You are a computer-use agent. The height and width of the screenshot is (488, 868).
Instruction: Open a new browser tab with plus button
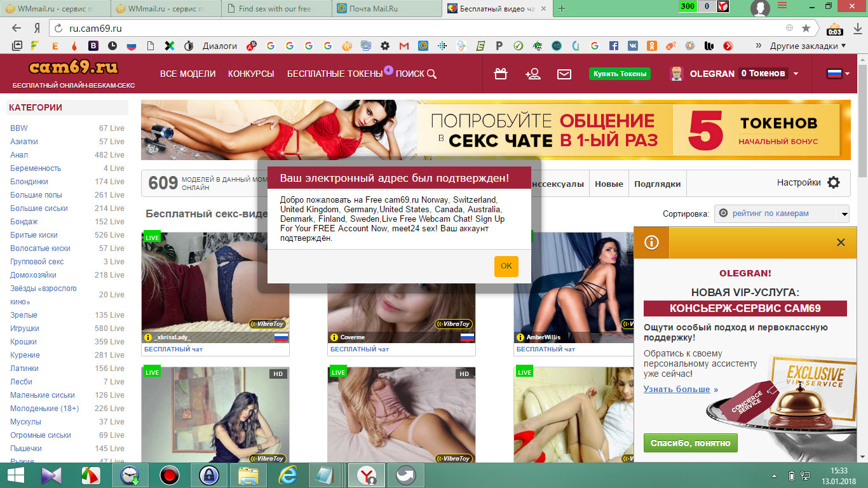[561, 8]
